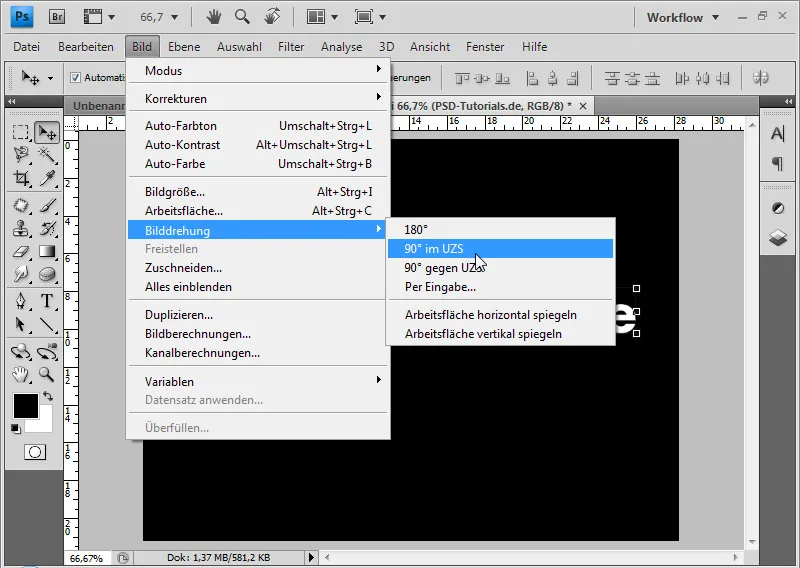Select the Line tool
This screenshot has height=568, width=800.
point(47,324)
